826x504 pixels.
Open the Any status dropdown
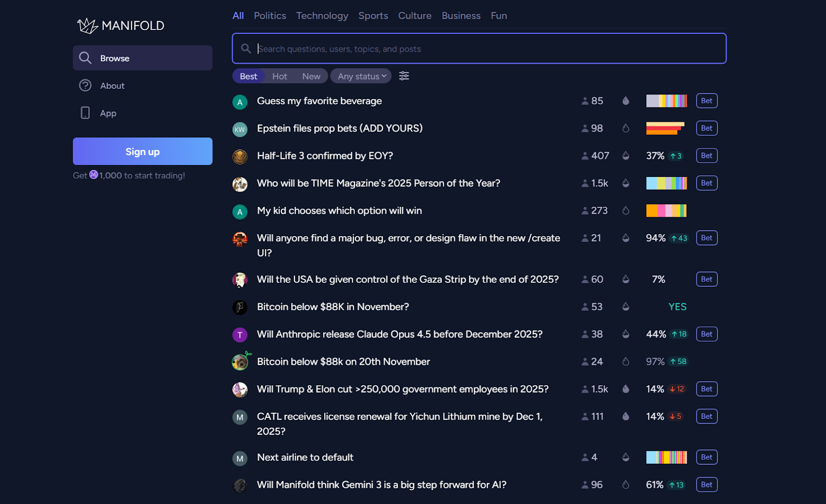coord(361,76)
